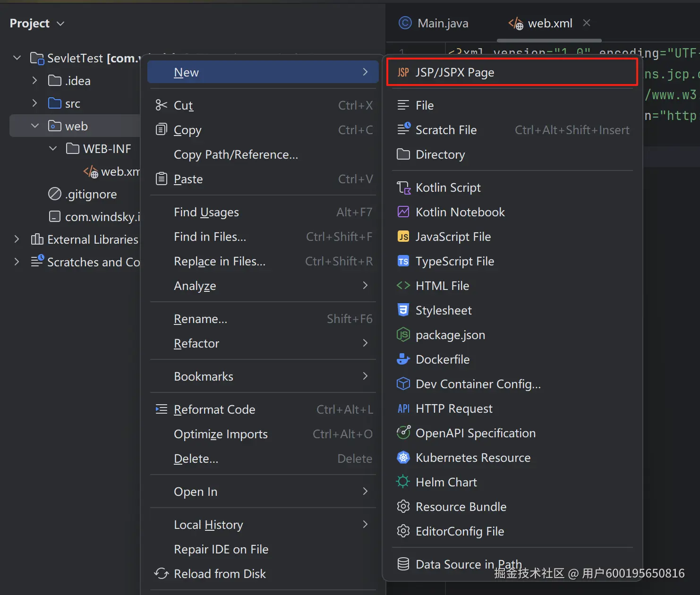
Task: Expand the src folder
Action: (x=34, y=103)
